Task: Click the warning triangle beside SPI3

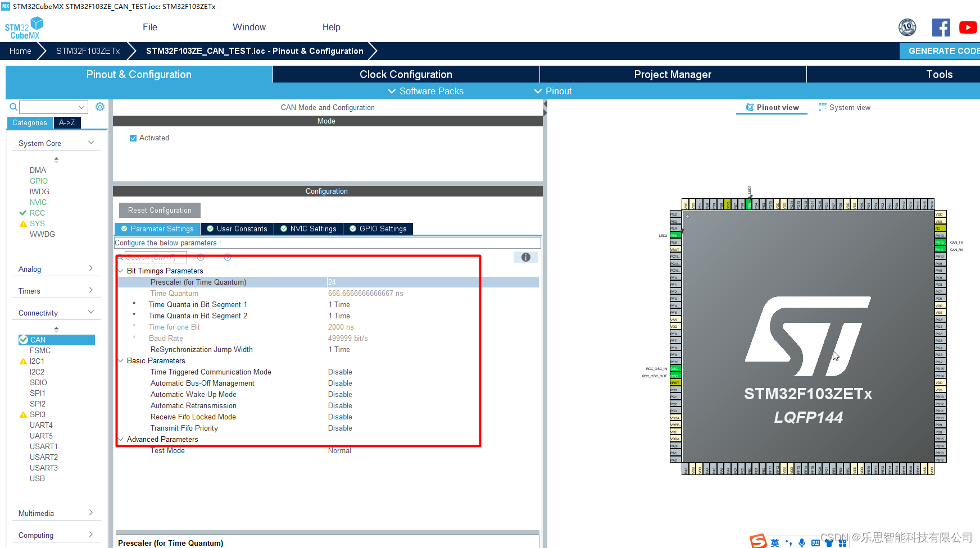Action: (x=23, y=414)
